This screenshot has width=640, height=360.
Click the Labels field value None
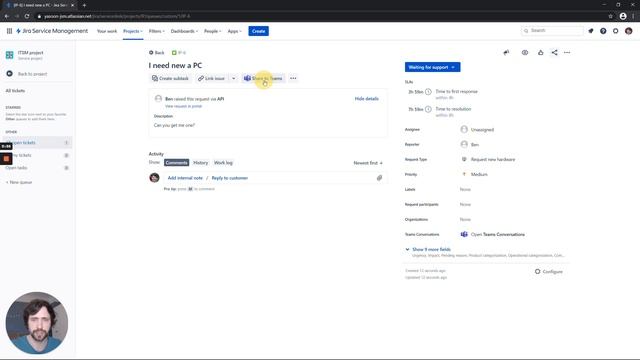coord(465,189)
